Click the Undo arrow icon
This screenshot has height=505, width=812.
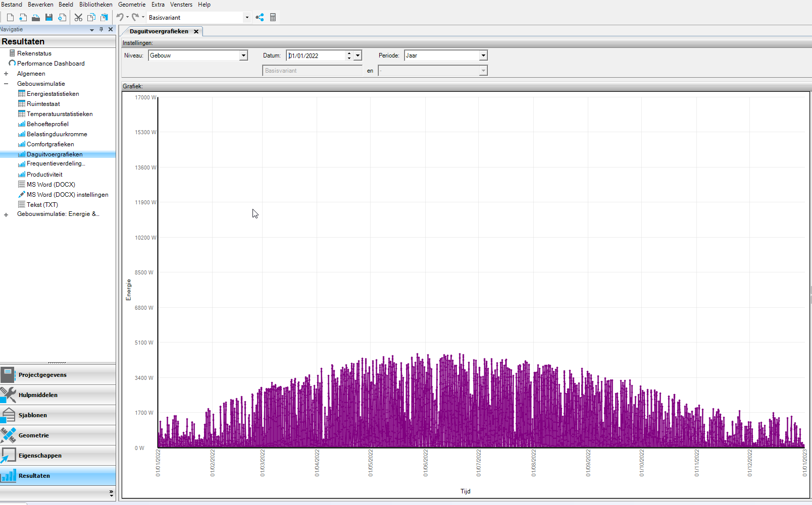coord(120,18)
